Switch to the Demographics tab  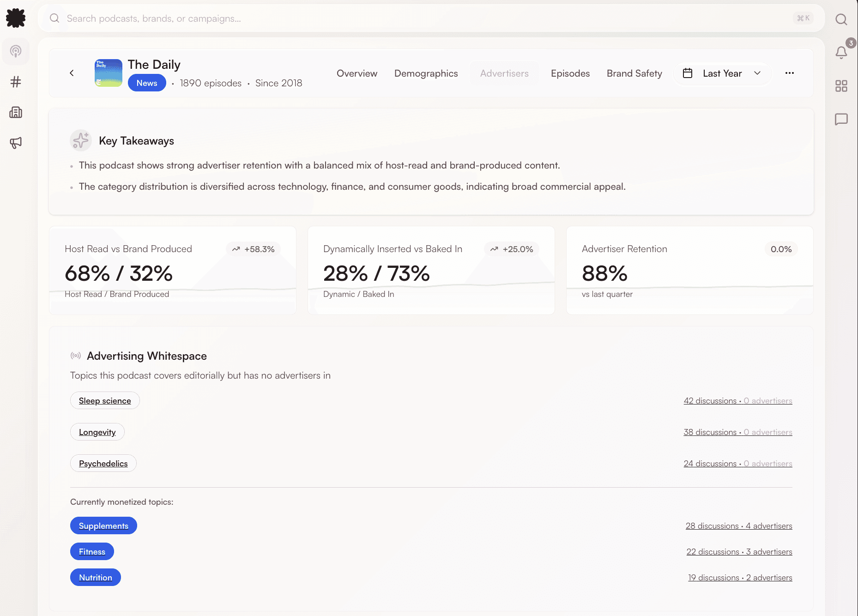point(426,73)
